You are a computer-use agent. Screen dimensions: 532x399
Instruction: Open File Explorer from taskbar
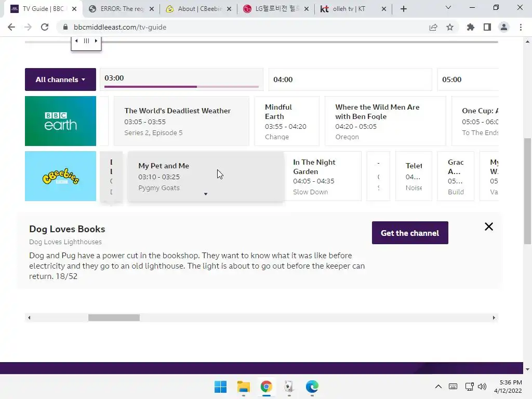pyautogui.click(x=243, y=387)
